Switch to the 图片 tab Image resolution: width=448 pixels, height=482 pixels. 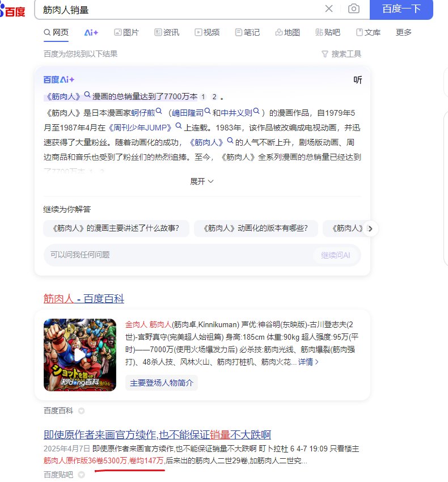[126, 32]
